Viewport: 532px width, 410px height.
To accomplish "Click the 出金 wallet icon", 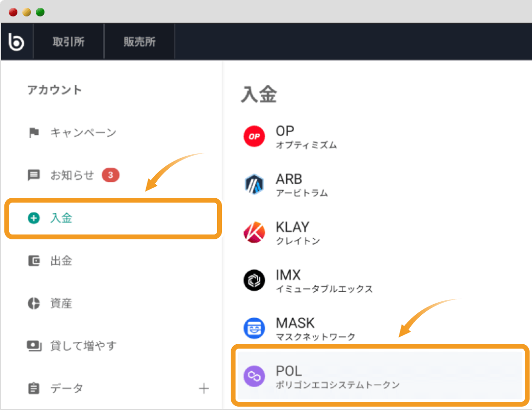I will click(33, 261).
